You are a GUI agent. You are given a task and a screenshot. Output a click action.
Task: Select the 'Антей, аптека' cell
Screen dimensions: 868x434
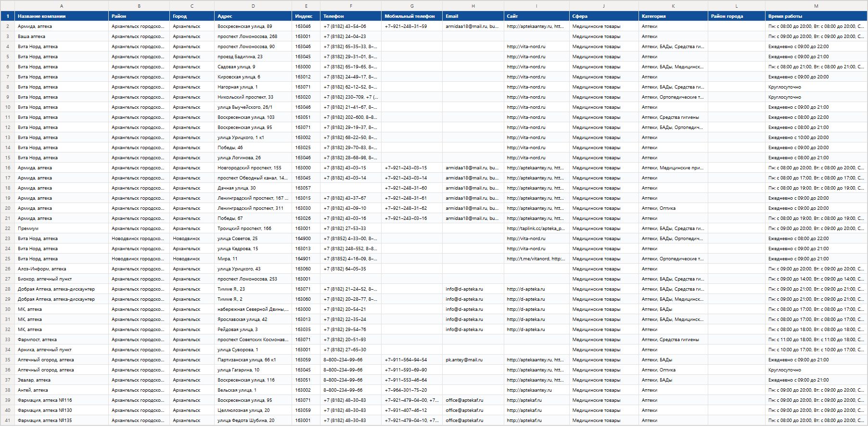click(62, 390)
